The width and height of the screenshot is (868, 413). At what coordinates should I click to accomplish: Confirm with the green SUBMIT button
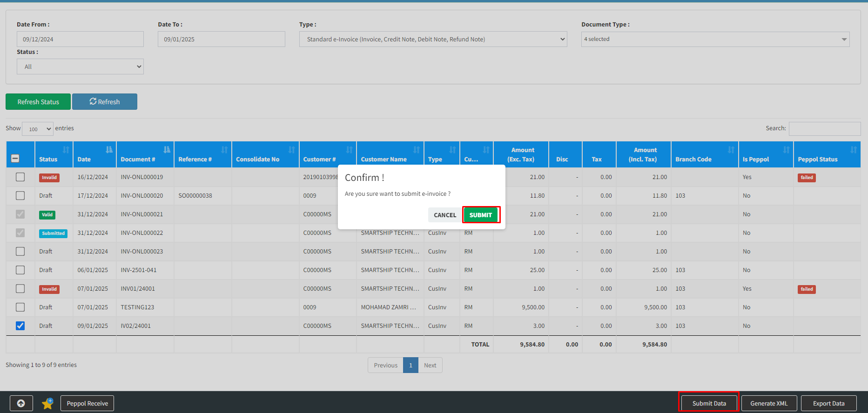(x=480, y=215)
